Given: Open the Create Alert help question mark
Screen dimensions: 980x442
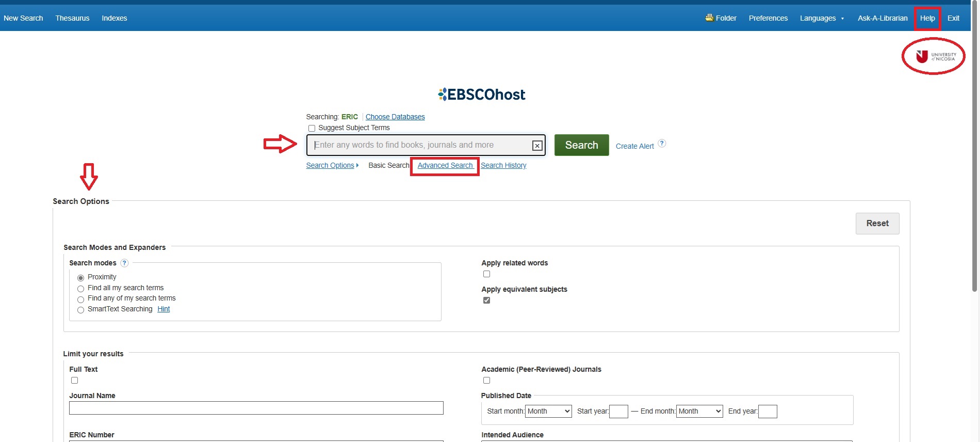Looking at the screenshot, I should [x=662, y=144].
